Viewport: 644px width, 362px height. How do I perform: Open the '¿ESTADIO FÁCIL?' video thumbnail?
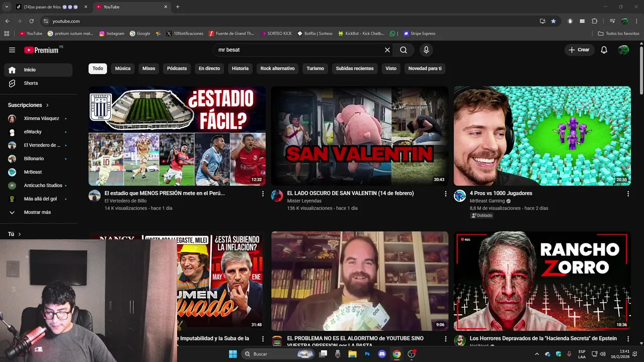(177, 136)
